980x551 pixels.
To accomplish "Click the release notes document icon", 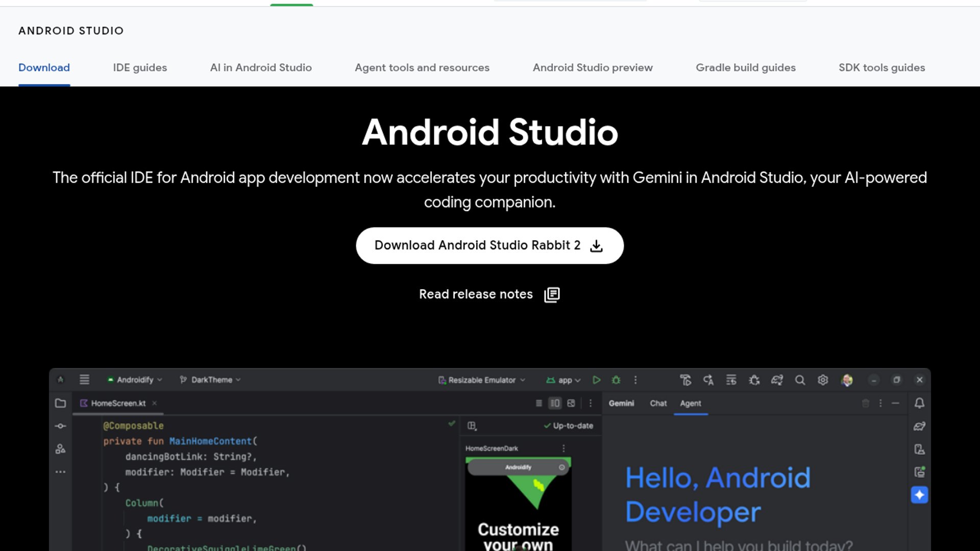I will [552, 295].
